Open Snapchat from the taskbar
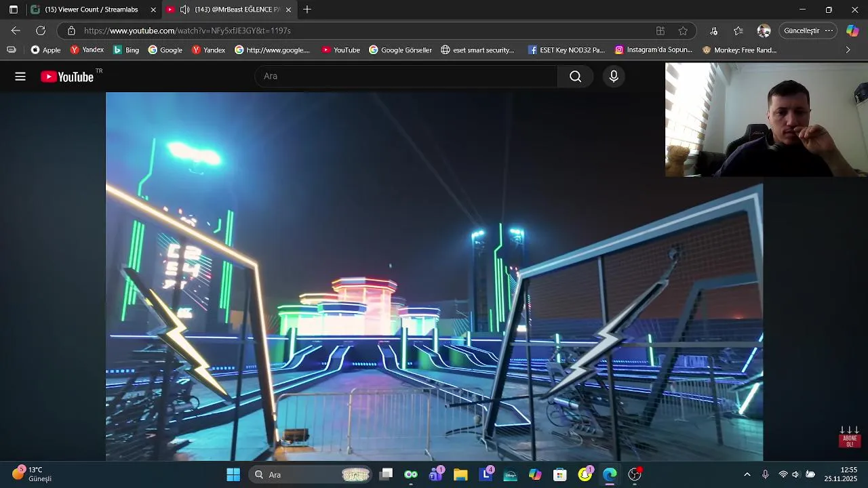868x488 pixels. (x=585, y=474)
